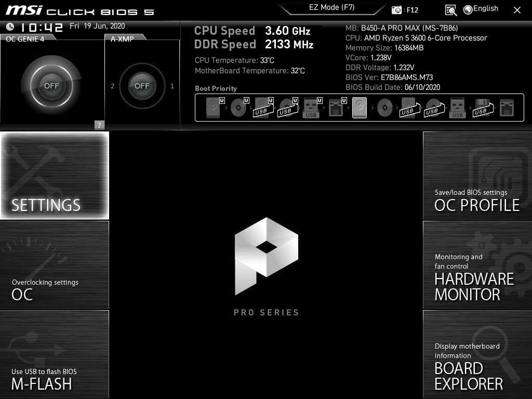
Task: Toggle the A-XMP OFF button
Action: click(142, 86)
